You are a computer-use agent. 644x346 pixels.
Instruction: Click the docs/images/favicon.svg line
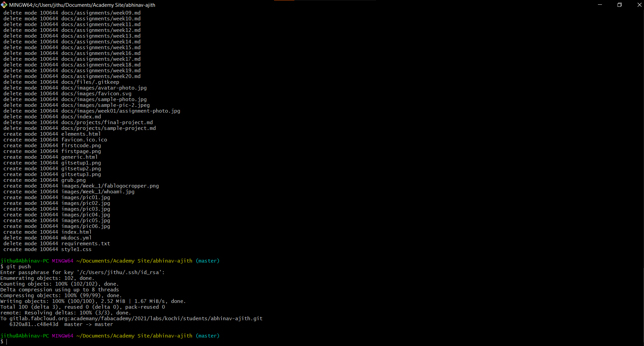click(x=67, y=94)
